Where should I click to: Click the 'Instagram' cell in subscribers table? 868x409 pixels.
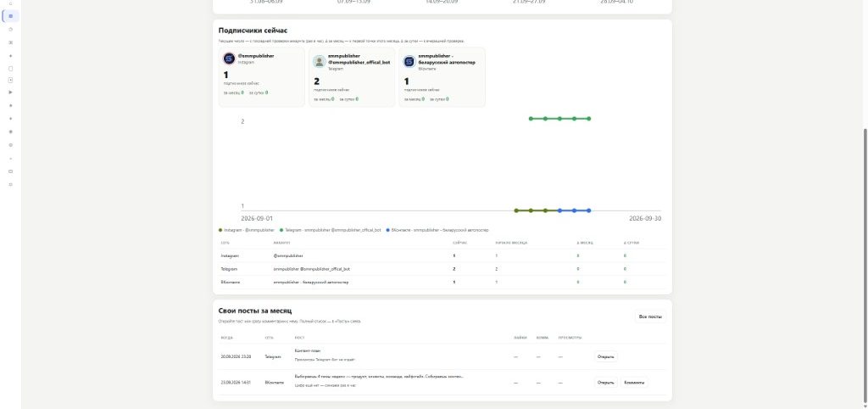tap(230, 255)
